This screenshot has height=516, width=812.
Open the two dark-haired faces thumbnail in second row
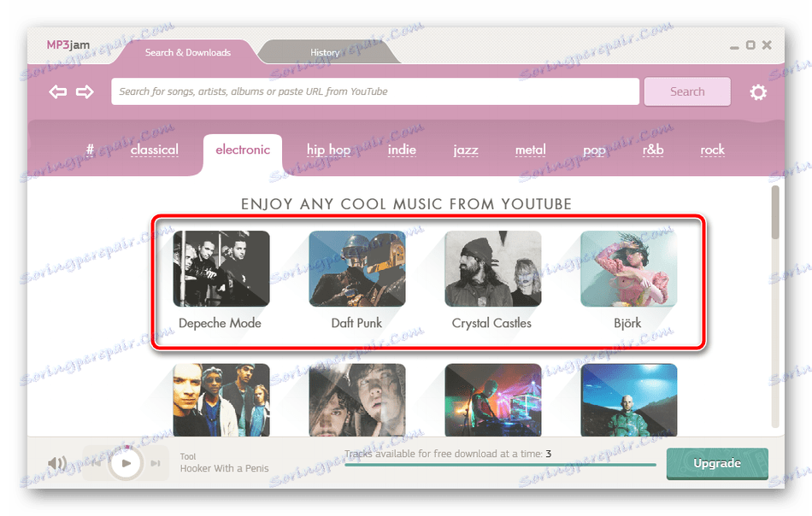(357, 400)
